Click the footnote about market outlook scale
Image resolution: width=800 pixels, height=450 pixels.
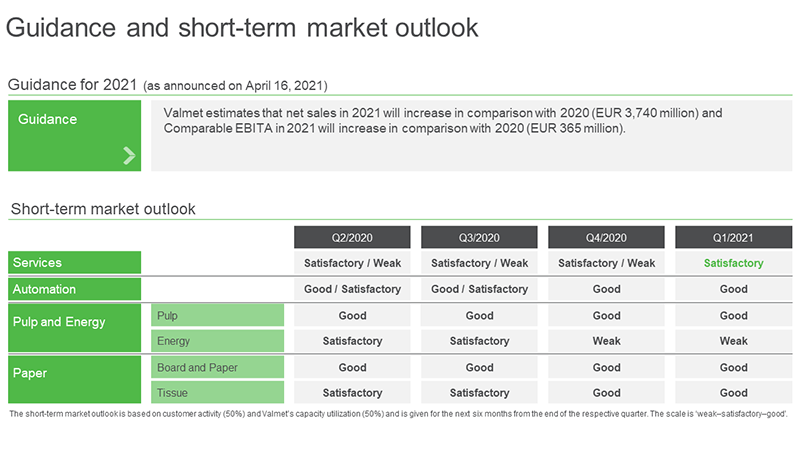point(398,414)
